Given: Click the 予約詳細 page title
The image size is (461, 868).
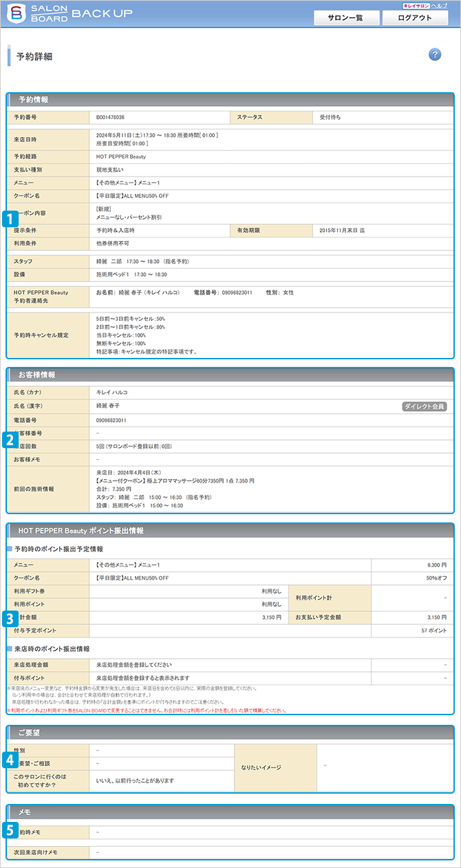Looking at the screenshot, I should click(x=34, y=56).
